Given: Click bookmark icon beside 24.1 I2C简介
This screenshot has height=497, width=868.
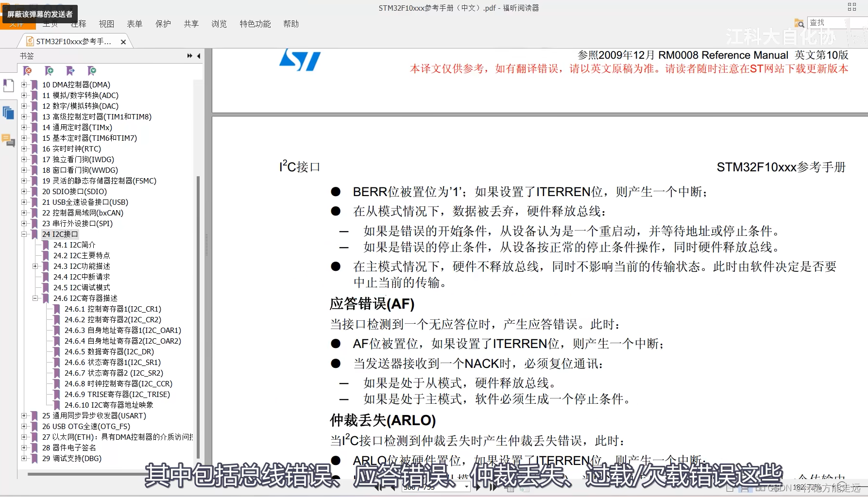Looking at the screenshot, I should [46, 245].
